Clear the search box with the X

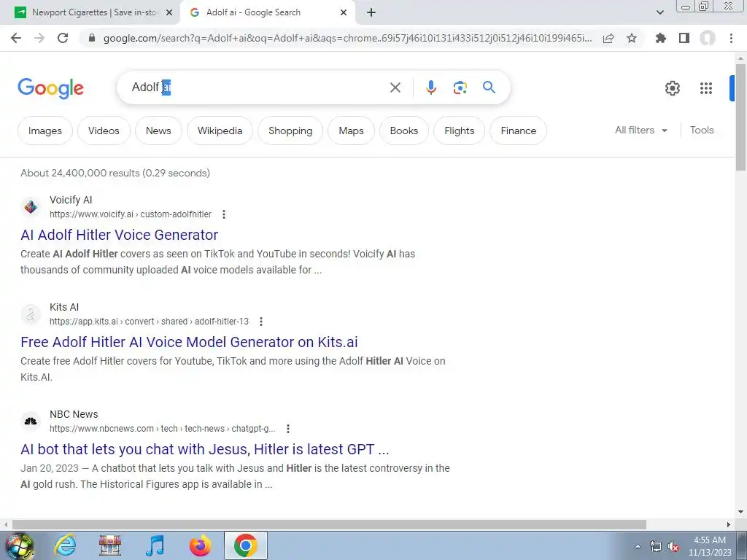click(395, 87)
